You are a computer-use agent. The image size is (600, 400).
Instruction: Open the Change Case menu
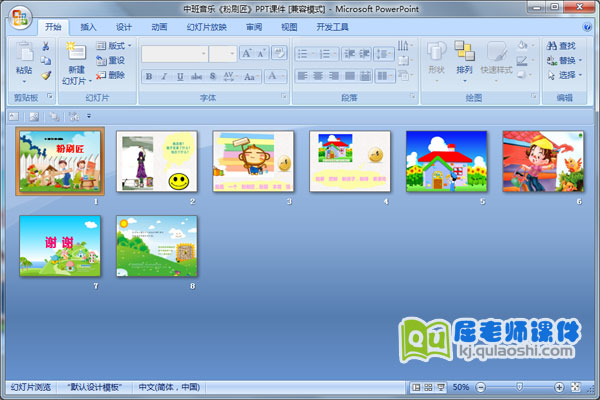click(251, 76)
